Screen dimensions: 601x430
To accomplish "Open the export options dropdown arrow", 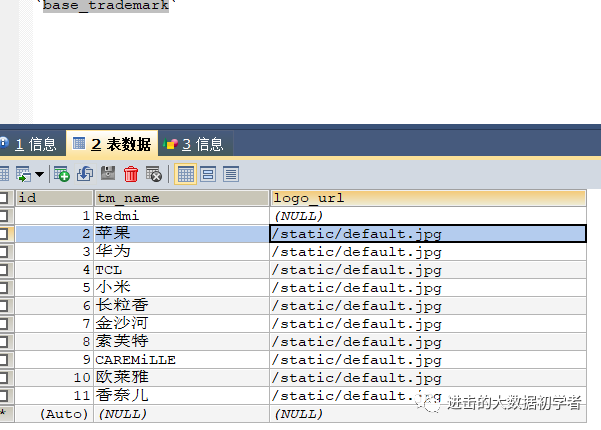I will tap(39, 174).
